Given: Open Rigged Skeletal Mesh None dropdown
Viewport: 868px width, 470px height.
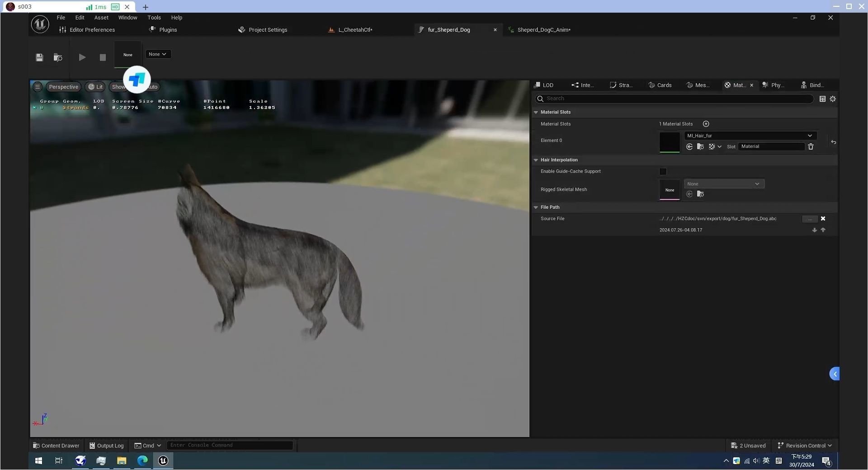Looking at the screenshot, I should pyautogui.click(x=724, y=184).
